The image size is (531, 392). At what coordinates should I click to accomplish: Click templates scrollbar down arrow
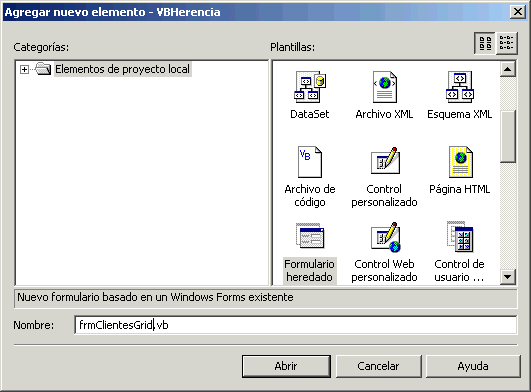(507, 277)
